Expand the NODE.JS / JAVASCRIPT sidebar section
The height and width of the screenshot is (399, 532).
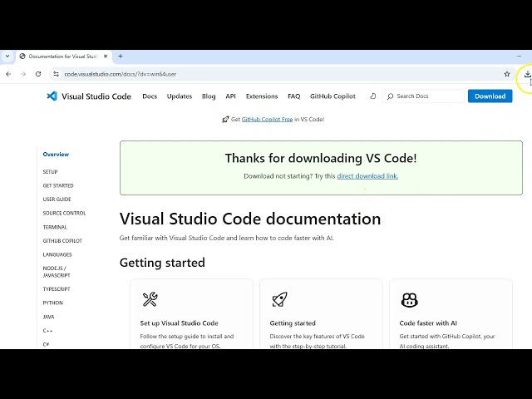click(57, 272)
